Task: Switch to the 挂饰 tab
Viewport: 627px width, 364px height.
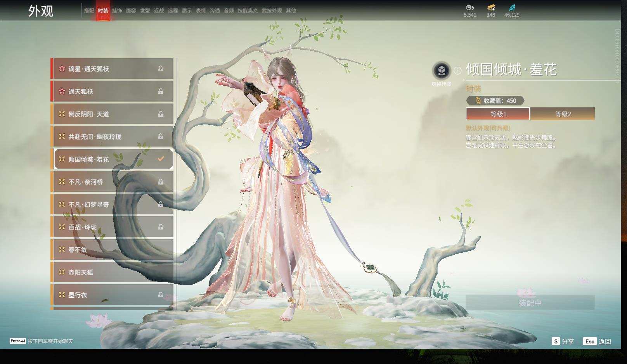Action: tap(117, 10)
